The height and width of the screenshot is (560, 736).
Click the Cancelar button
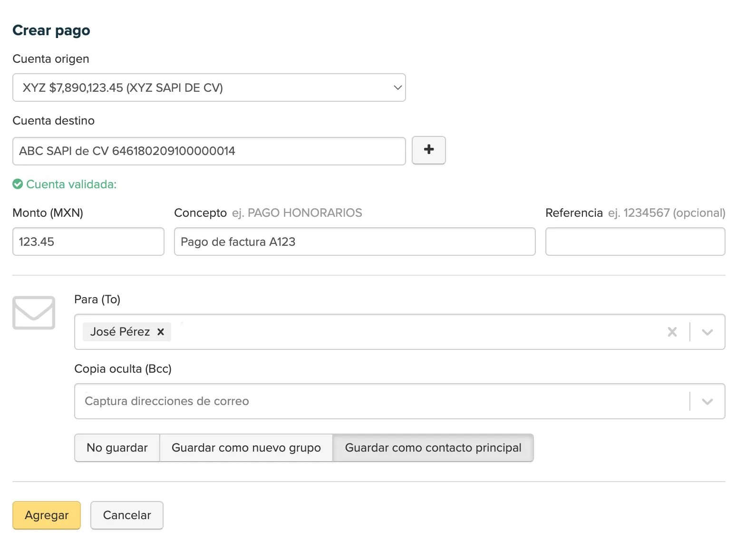point(126,515)
